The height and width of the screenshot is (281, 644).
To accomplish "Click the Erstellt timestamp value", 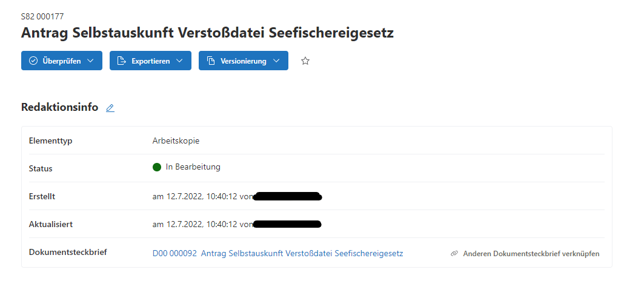I will (202, 196).
